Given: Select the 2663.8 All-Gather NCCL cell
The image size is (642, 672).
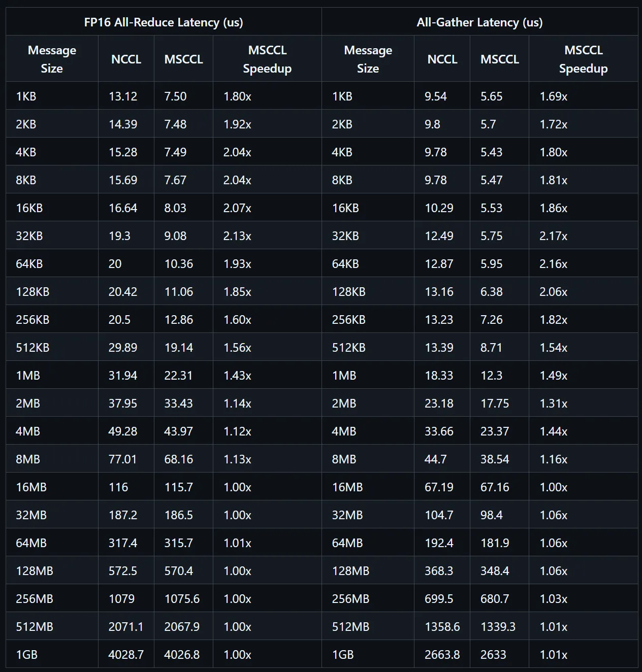Looking at the screenshot, I should [442, 655].
